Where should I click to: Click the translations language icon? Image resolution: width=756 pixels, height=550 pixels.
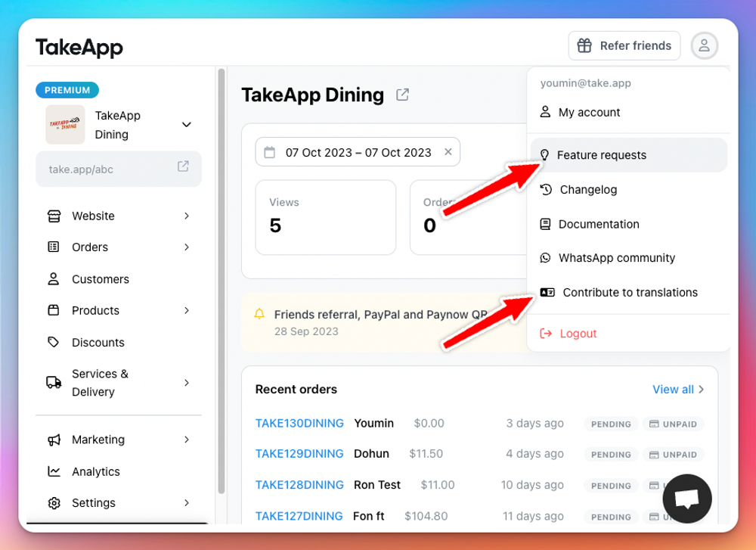(x=547, y=292)
